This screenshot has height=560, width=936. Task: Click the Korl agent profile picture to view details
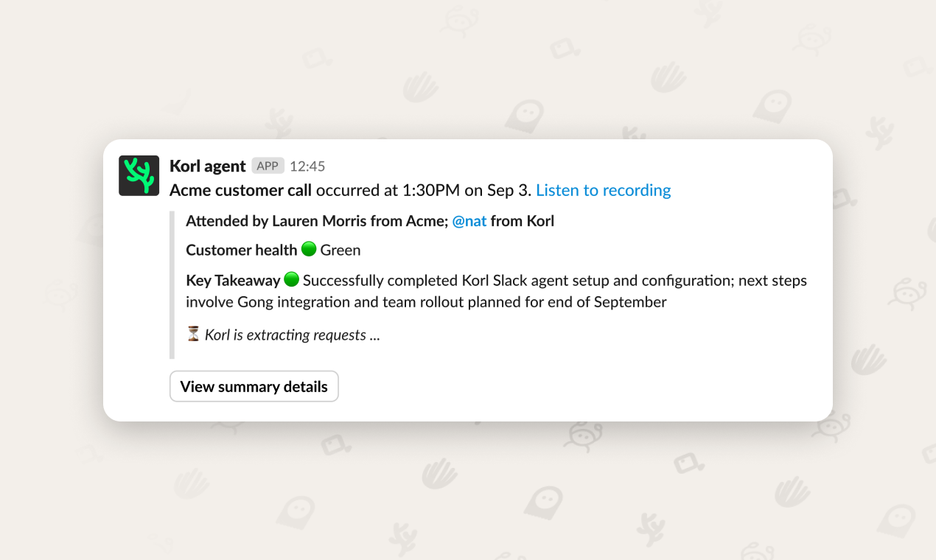point(139,175)
